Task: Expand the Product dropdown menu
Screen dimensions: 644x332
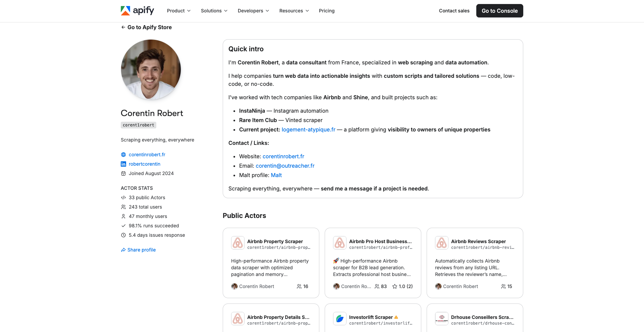Action: pos(179,11)
